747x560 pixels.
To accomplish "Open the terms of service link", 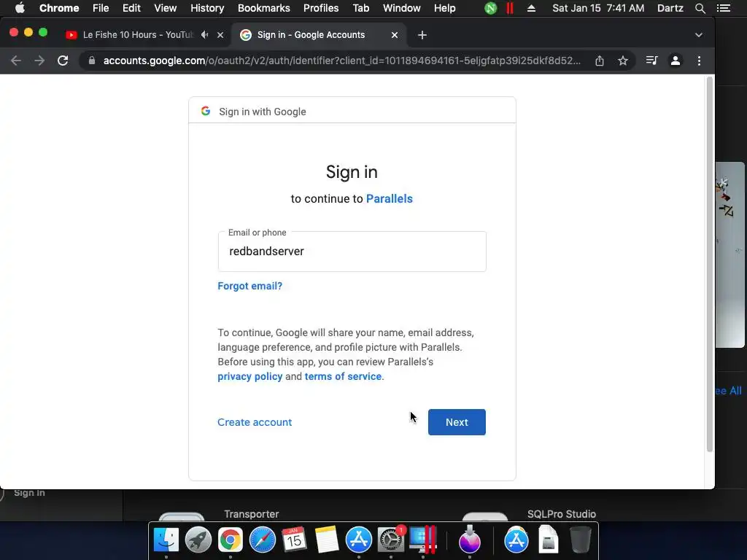I will tap(343, 376).
